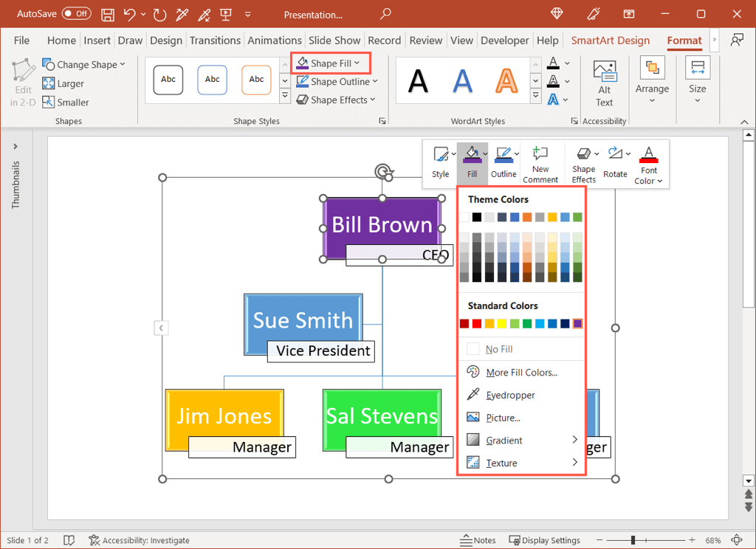
Task: Open the Search magnifier in title bar
Action: (x=385, y=14)
